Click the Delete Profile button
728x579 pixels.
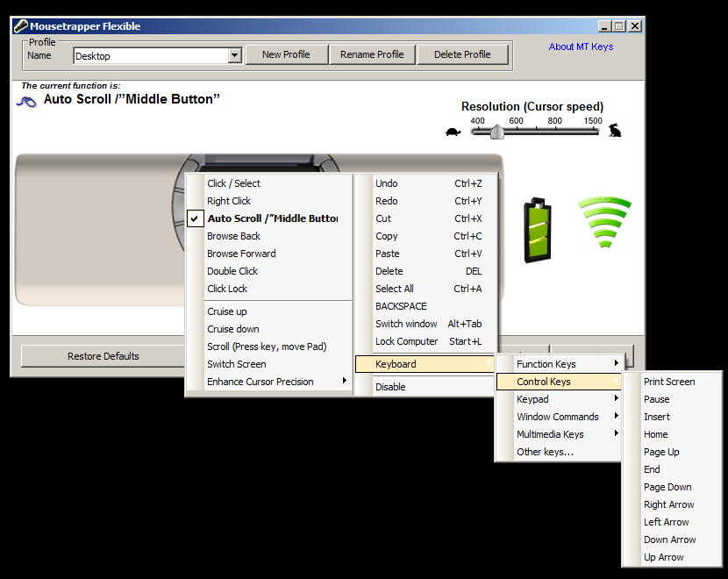(x=462, y=54)
